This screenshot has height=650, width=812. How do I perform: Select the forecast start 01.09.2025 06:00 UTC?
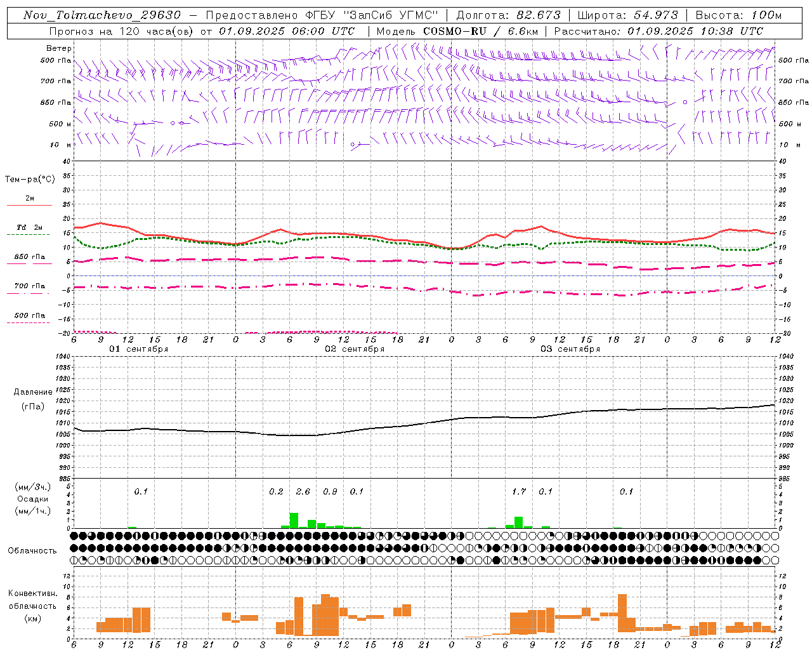click(x=287, y=31)
